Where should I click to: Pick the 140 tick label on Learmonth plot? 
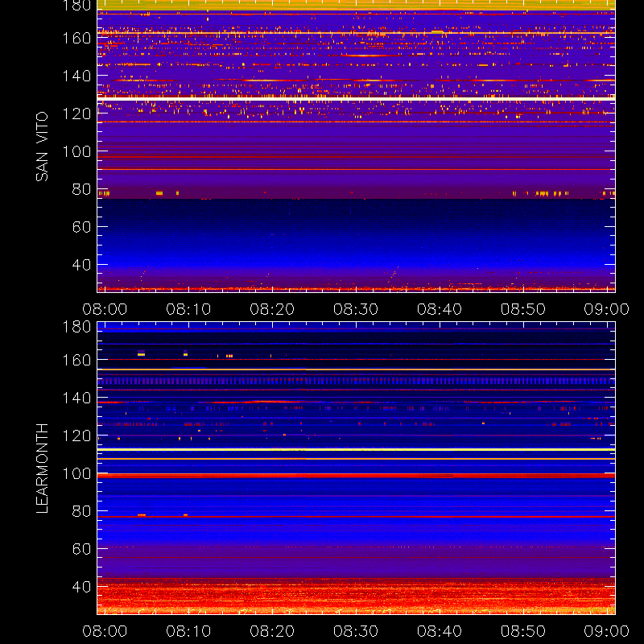(76, 398)
